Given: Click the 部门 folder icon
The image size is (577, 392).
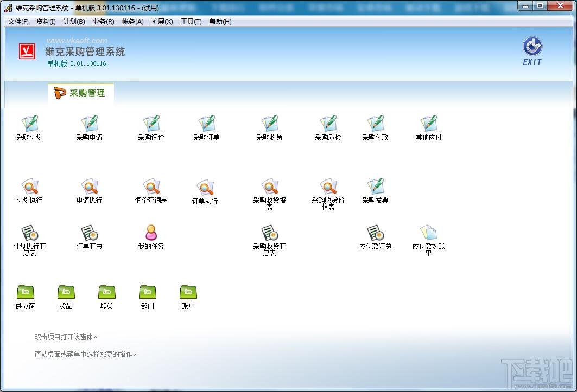Looking at the screenshot, I should 148,292.
